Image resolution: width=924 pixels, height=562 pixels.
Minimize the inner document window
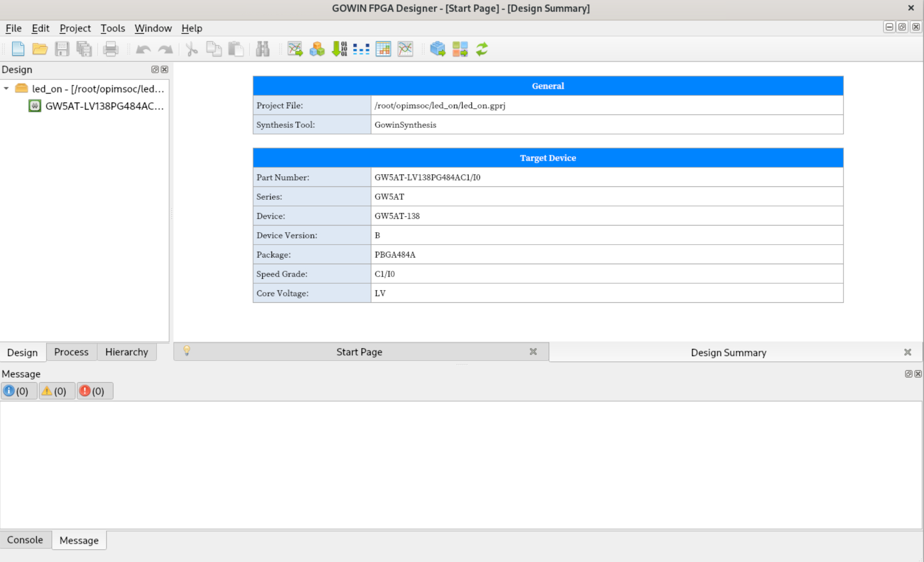[889, 27]
